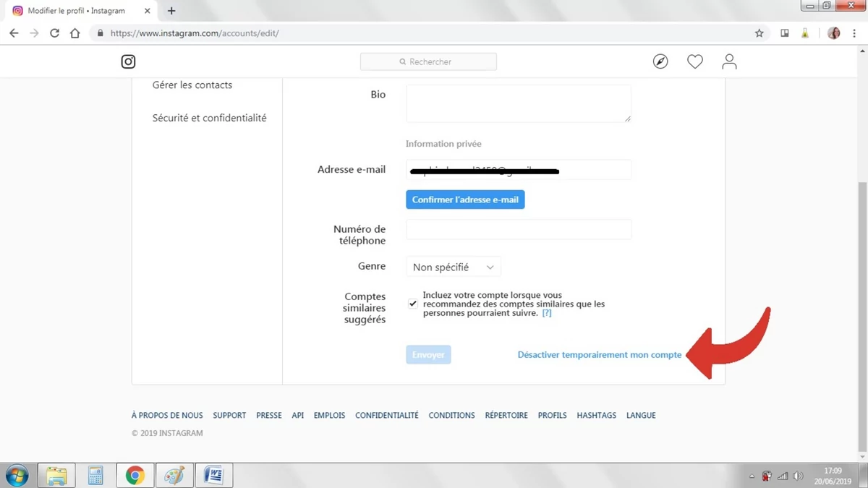Open the CONDITIONS footer link

[x=451, y=415]
